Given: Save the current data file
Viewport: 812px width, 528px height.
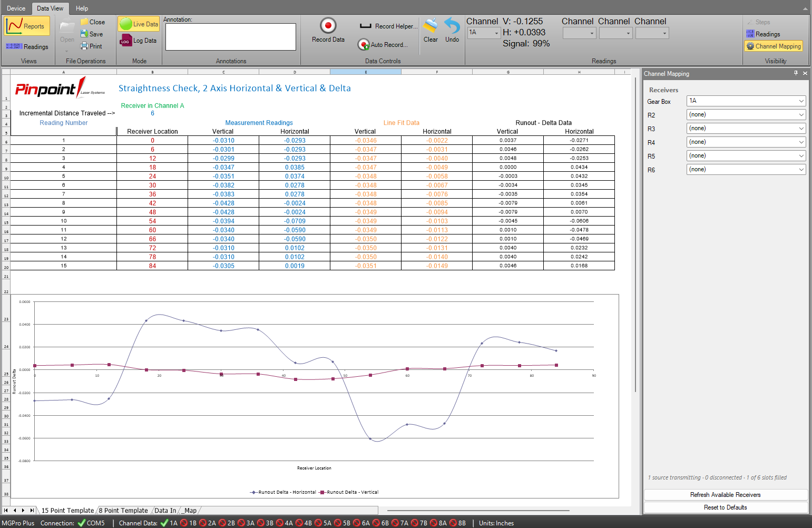Looking at the screenshot, I should (92, 34).
